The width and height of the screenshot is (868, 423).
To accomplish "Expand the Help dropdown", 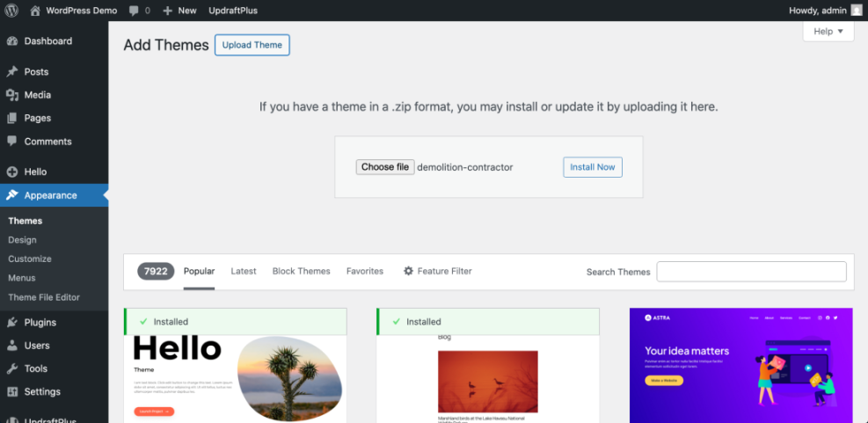I will point(828,32).
